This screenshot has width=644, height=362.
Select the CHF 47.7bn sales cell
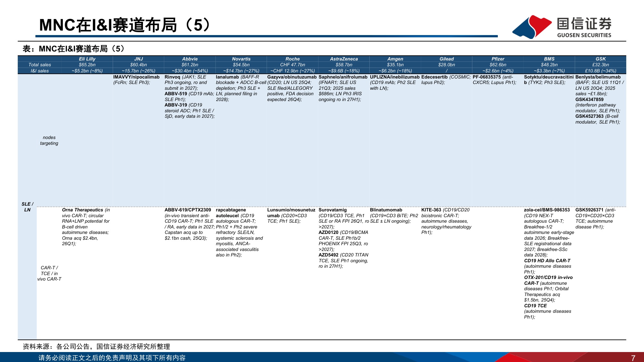pyautogui.click(x=292, y=65)
